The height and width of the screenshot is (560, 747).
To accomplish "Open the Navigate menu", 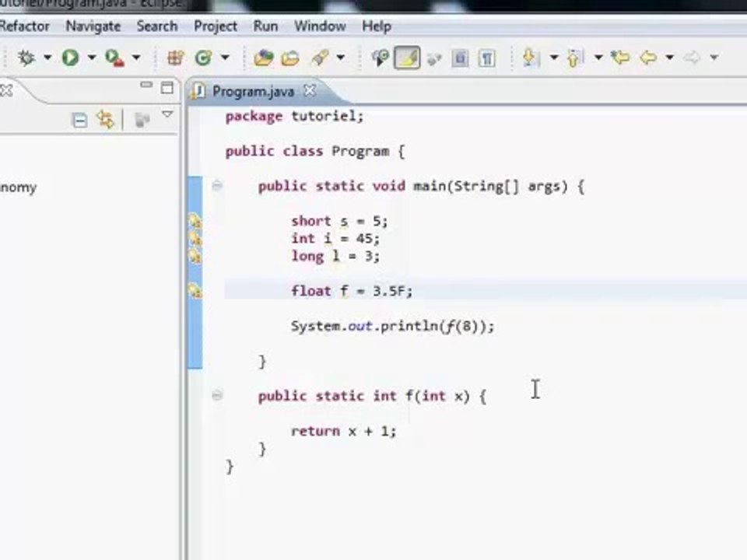I will pos(93,26).
